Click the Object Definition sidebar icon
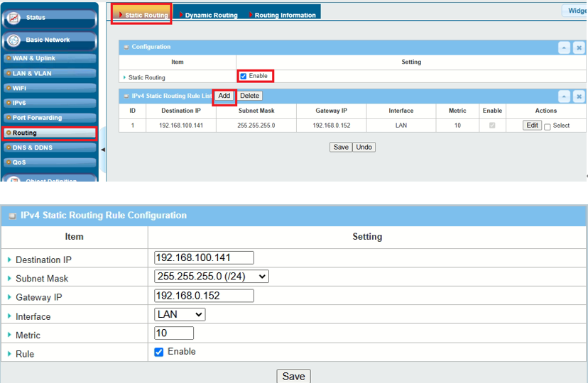 coord(14,178)
